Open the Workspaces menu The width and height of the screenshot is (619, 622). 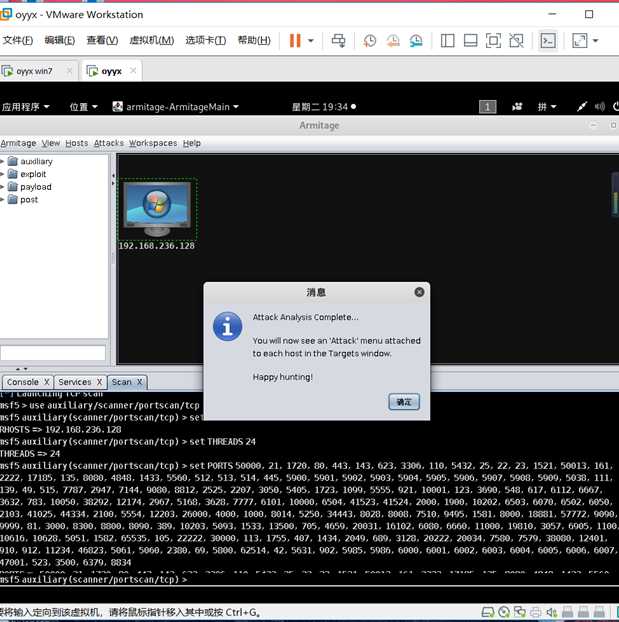[153, 143]
